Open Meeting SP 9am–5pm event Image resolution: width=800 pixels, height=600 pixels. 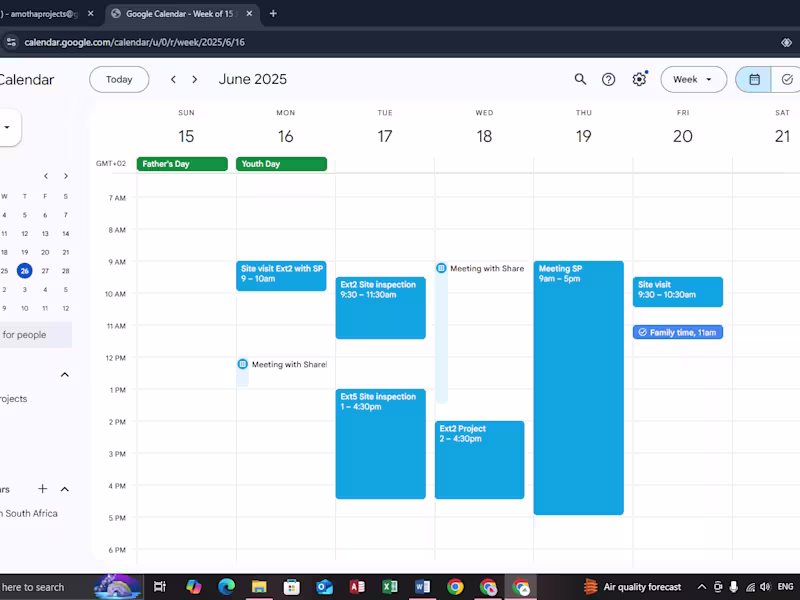tap(579, 388)
